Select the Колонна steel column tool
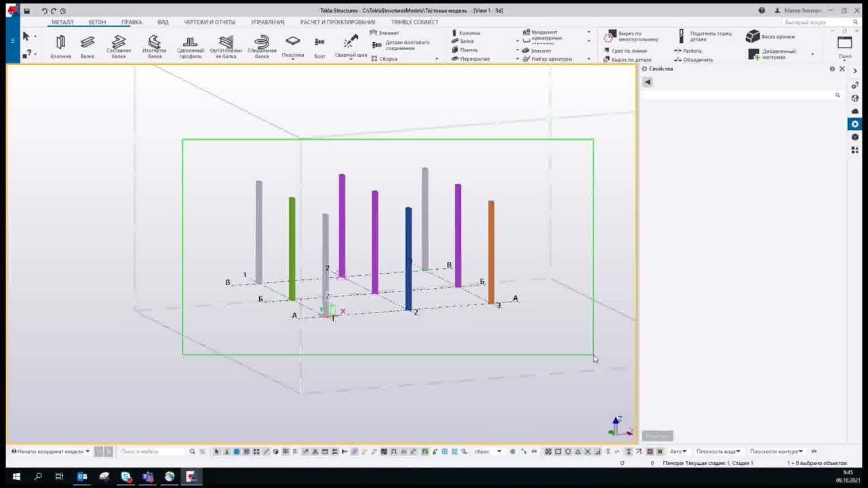Viewport: 868px width, 488px height. point(60,47)
